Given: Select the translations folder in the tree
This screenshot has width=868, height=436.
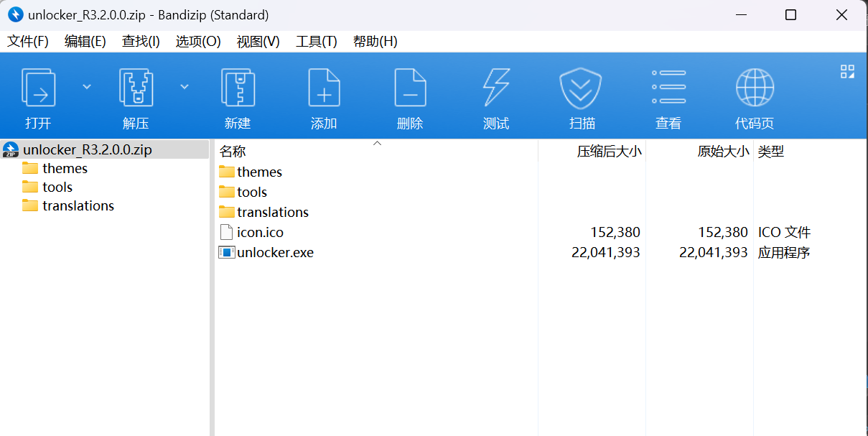Looking at the screenshot, I should 78,206.
